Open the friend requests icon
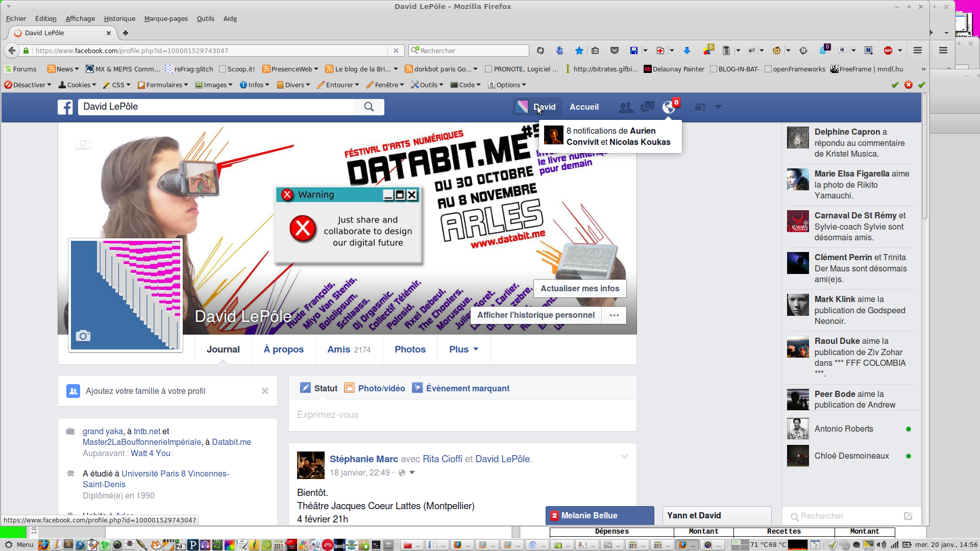 [625, 107]
